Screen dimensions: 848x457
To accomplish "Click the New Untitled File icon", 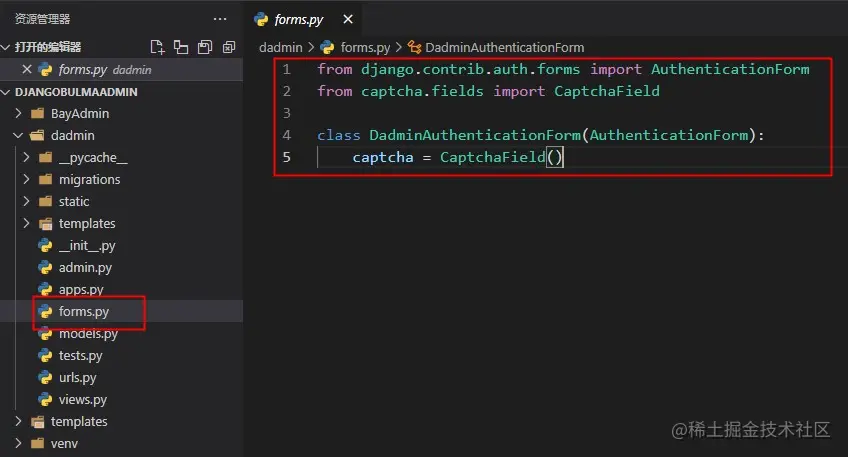I will 157,47.
